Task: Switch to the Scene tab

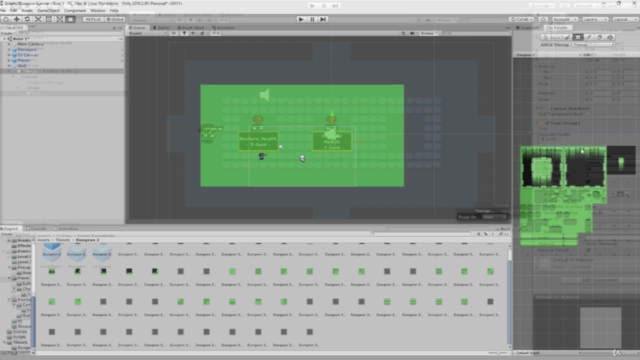Action: coord(138,28)
